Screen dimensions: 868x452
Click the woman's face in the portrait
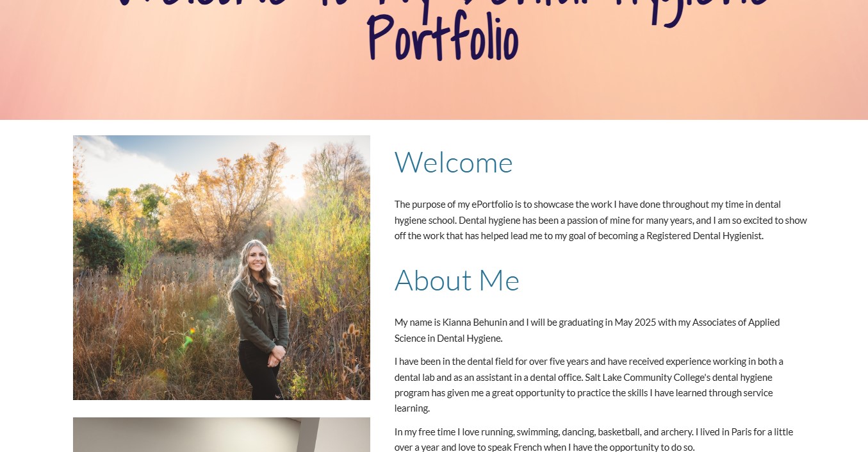tap(258, 258)
